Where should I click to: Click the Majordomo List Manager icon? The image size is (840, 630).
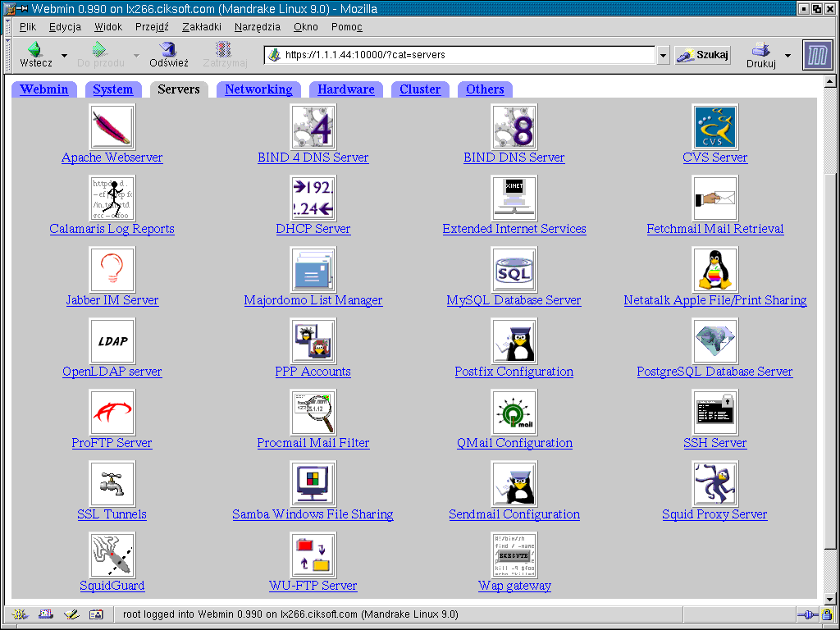click(313, 269)
